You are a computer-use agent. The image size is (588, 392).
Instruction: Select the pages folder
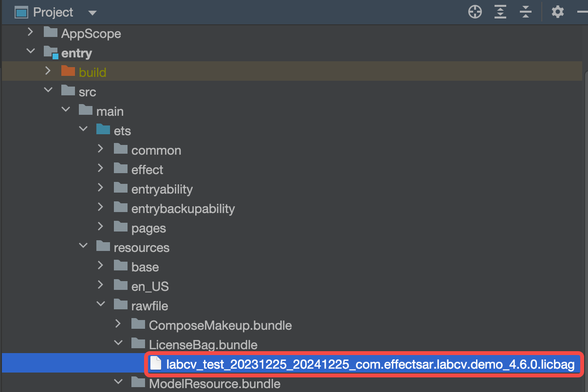(x=148, y=228)
